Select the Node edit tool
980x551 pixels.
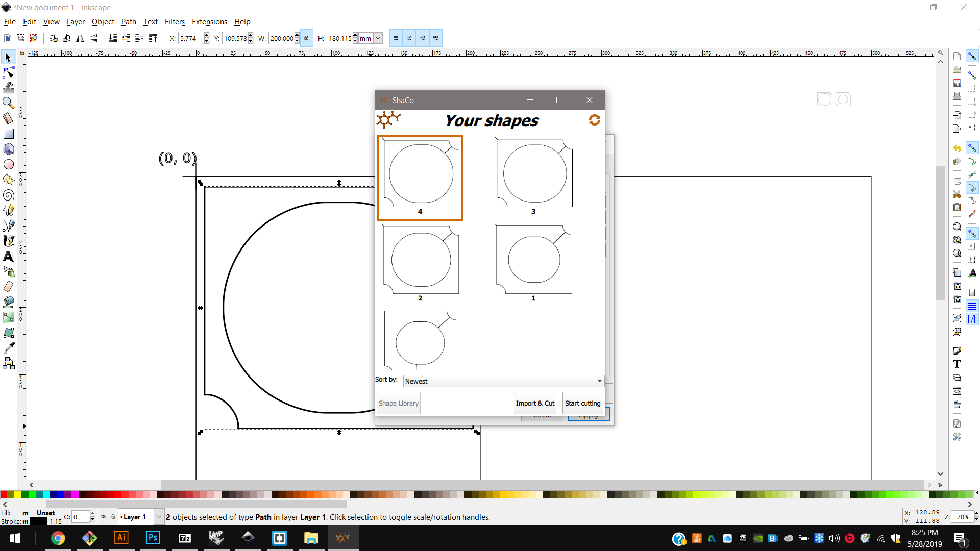coord(8,72)
